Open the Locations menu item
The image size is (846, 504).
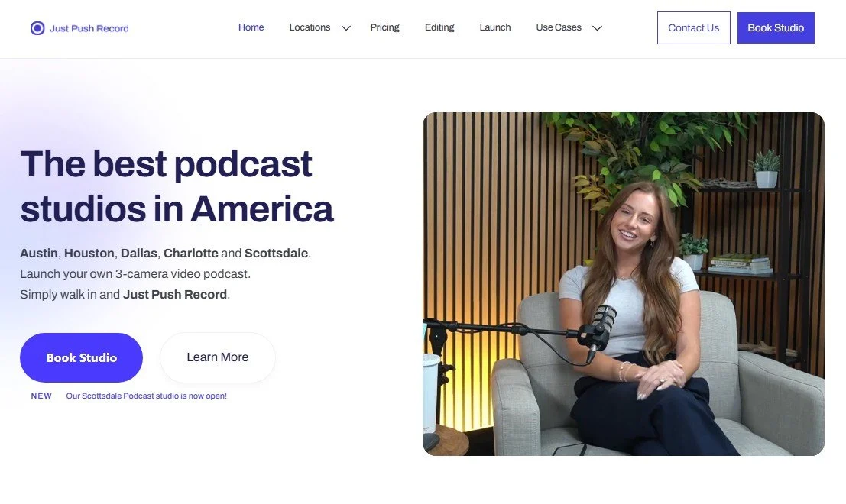coord(310,27)
